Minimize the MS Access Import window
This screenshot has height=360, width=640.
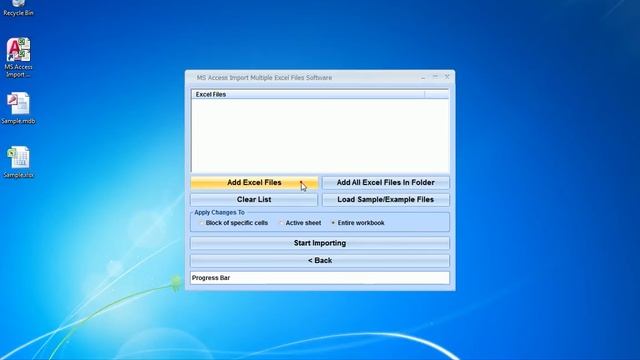click(x=423, y=77)
